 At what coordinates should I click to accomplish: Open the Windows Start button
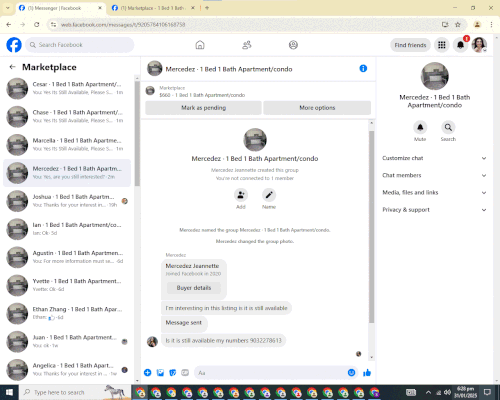pyautogui.click(x=9, y=392)
